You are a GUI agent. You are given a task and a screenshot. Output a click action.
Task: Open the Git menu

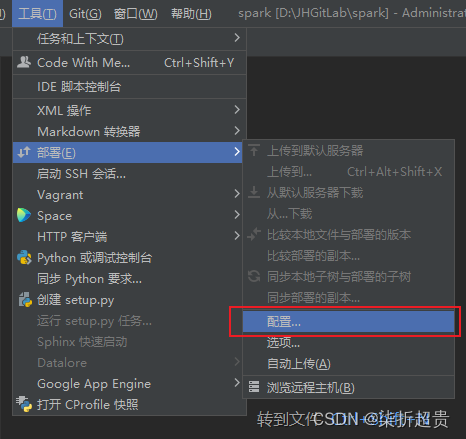[85, 14]
